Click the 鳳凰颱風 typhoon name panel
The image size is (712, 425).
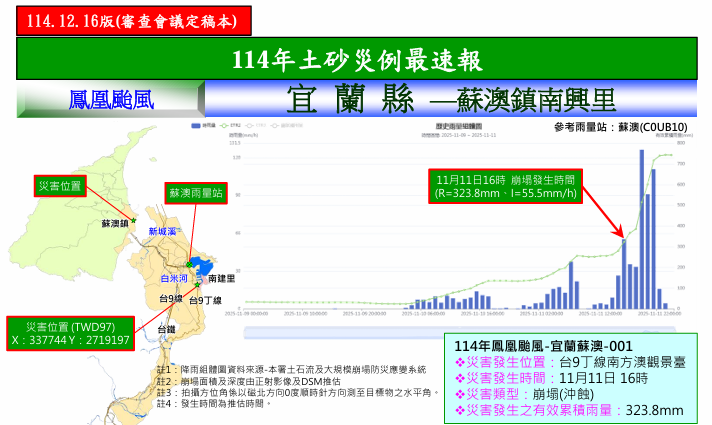(111, 99)
